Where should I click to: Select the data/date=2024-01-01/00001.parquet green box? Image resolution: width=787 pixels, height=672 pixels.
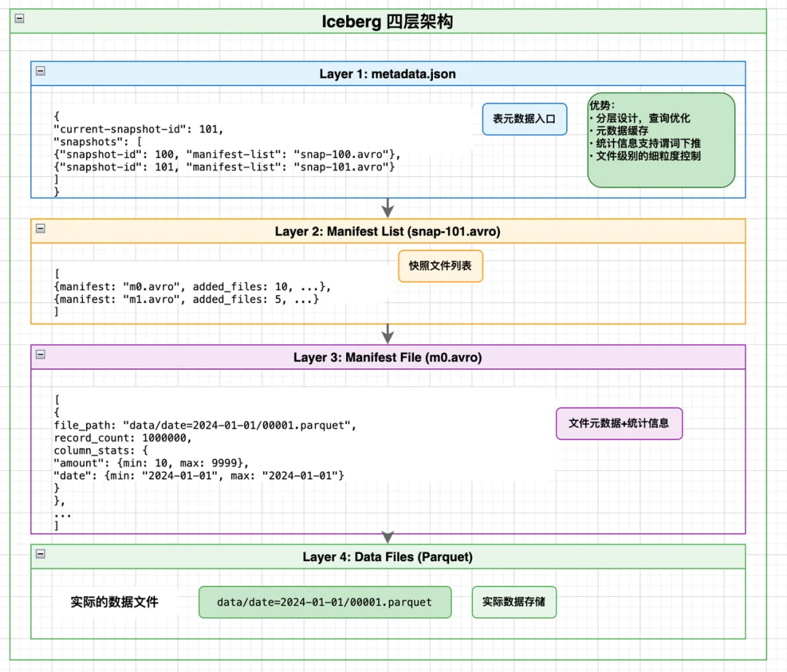click(x=325, y=602)
